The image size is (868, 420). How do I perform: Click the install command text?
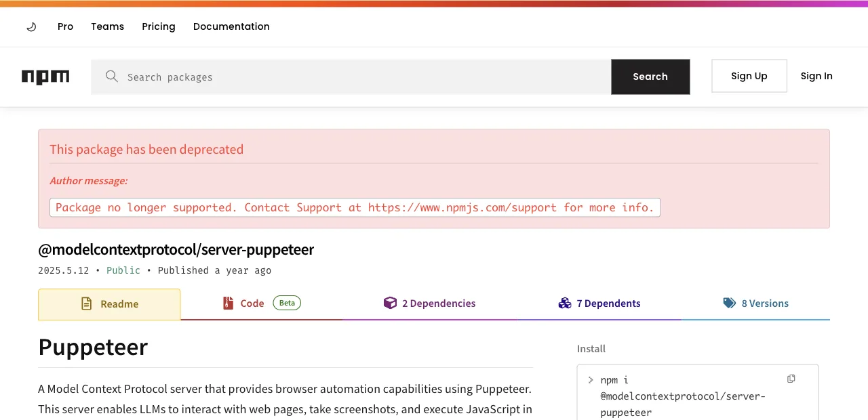point(683,396)
